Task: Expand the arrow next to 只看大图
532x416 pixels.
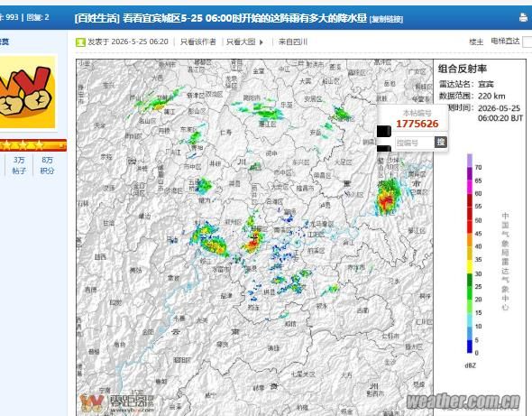Action: [x=261, y=42]
